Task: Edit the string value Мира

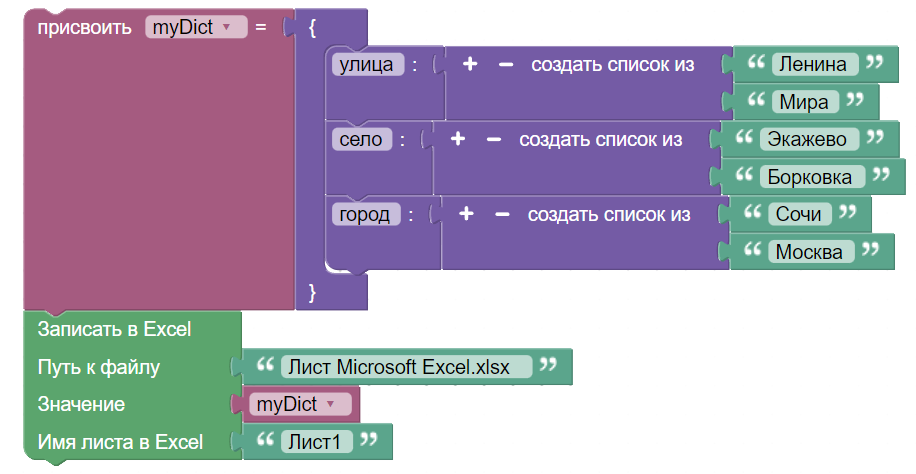Action: (x=804, y=102)
